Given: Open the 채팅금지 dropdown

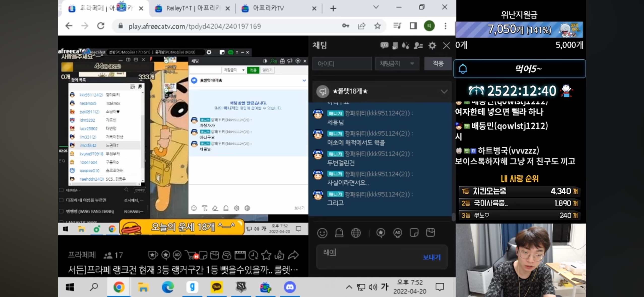Looking at the screenshot, I should tap(397, 63).
